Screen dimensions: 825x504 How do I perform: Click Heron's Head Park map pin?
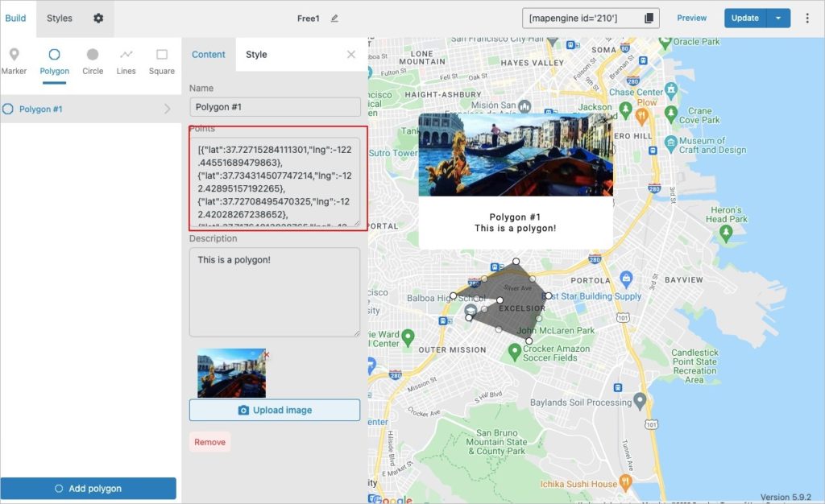coord(726,233)
